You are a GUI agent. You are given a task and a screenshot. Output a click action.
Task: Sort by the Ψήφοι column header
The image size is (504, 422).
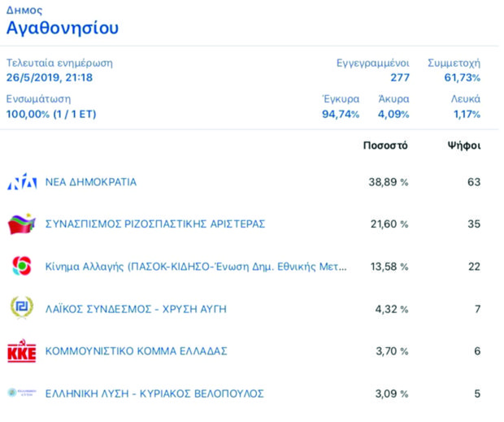464,146
